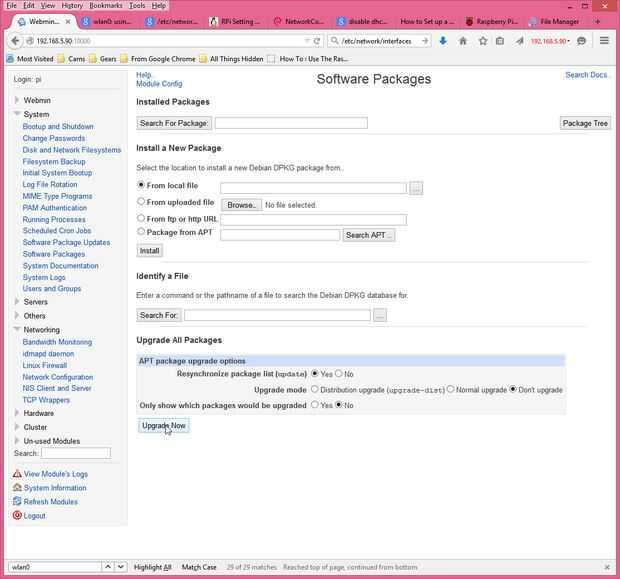Click the System Information home icon
This screenshot has width=620, height=579.
click(17, 487)
